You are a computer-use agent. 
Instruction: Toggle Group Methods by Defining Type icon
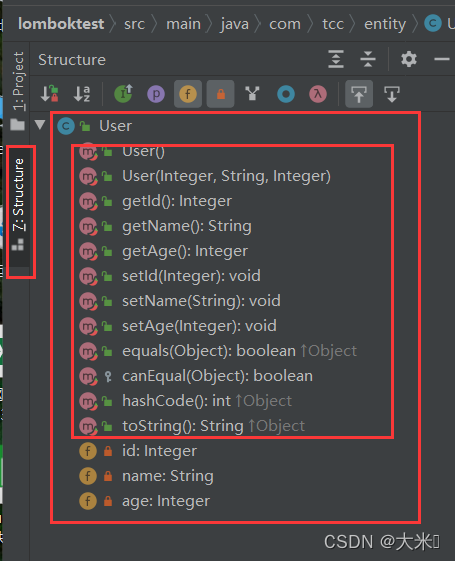[x=253, y=94]
